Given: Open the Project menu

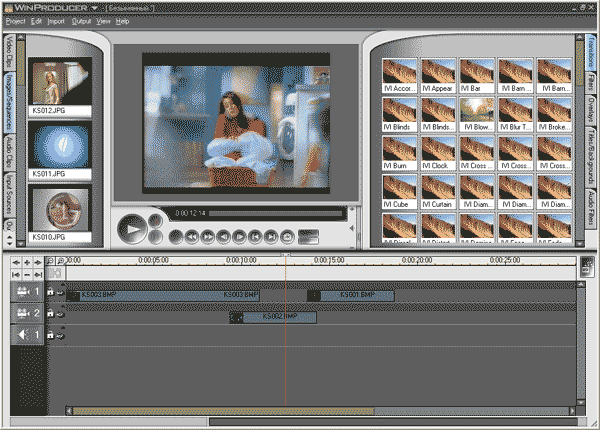Looking at the screenshot, I should click(15, 20).
